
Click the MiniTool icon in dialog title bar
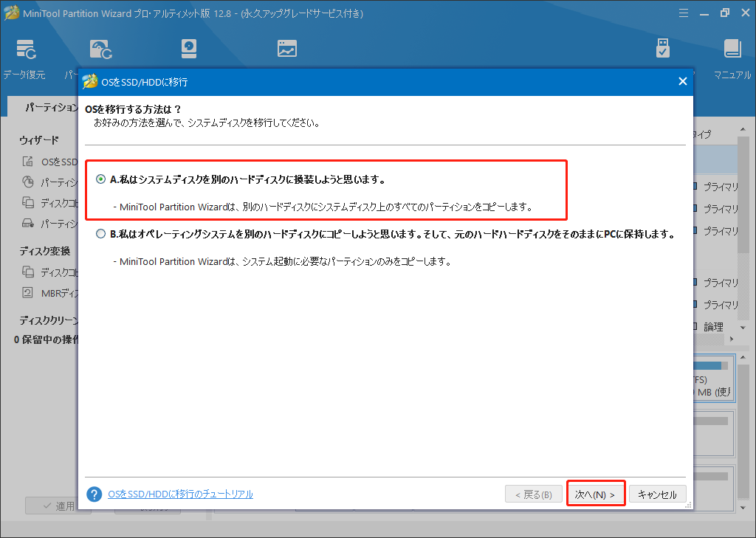coord(92,81)
